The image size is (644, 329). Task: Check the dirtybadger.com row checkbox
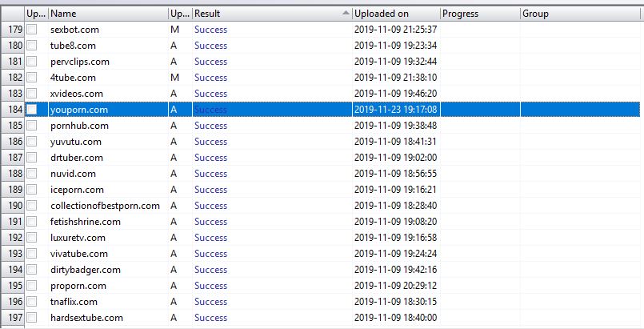[x=32, y=270]
